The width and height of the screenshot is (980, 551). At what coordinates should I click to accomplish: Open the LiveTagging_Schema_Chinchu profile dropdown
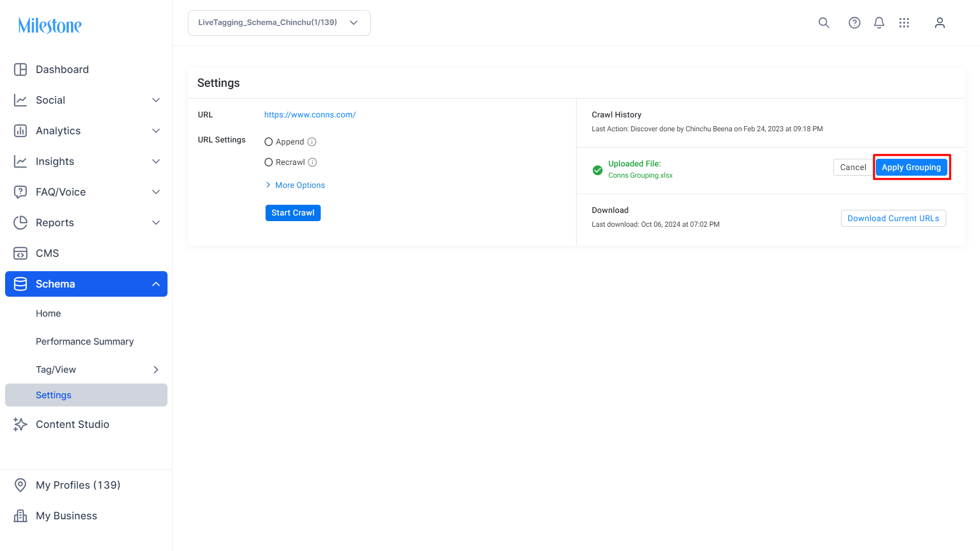pyautogui.click(x=279, y=23)
